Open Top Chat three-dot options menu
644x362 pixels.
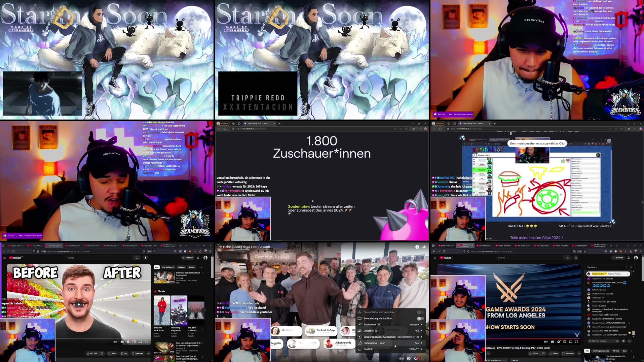click(x=626, y=267)
